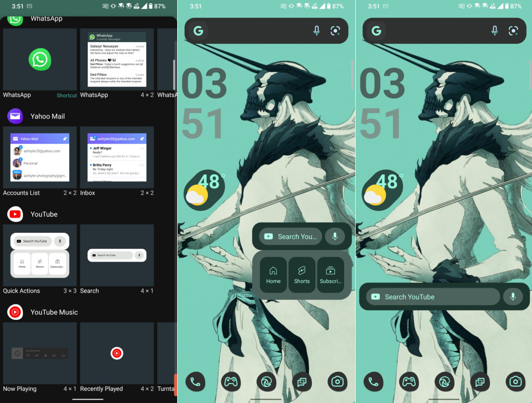Click the 'Recently Played' widget label

pos(102,389)
